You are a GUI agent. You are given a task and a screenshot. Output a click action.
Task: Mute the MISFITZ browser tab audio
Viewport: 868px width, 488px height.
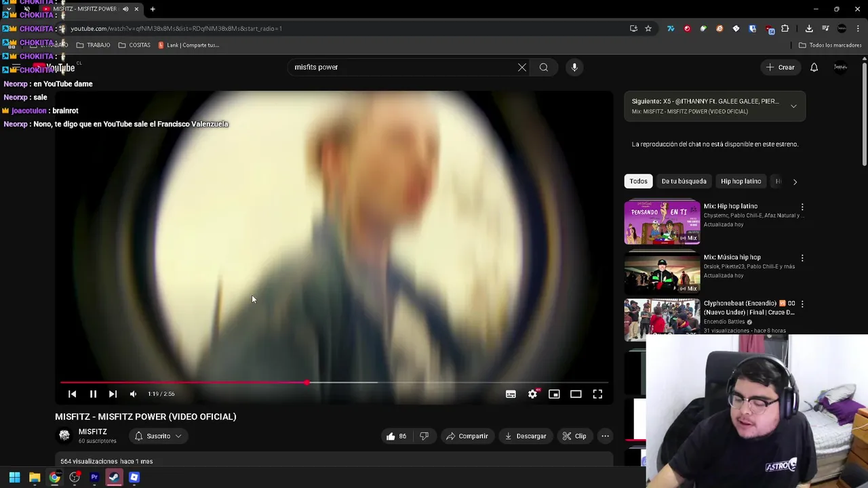coord(125,9)
